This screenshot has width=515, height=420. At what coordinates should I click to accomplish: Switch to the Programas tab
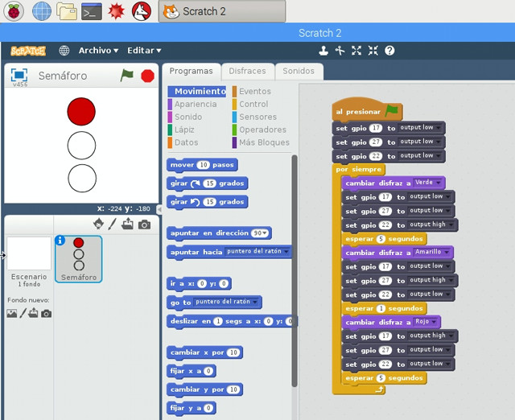click(x=192, y=72)
